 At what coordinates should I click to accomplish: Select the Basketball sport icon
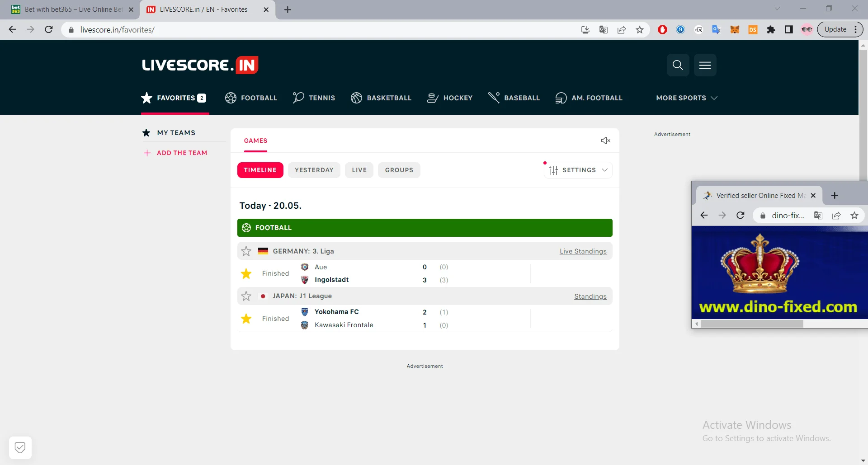click(357, 98)
